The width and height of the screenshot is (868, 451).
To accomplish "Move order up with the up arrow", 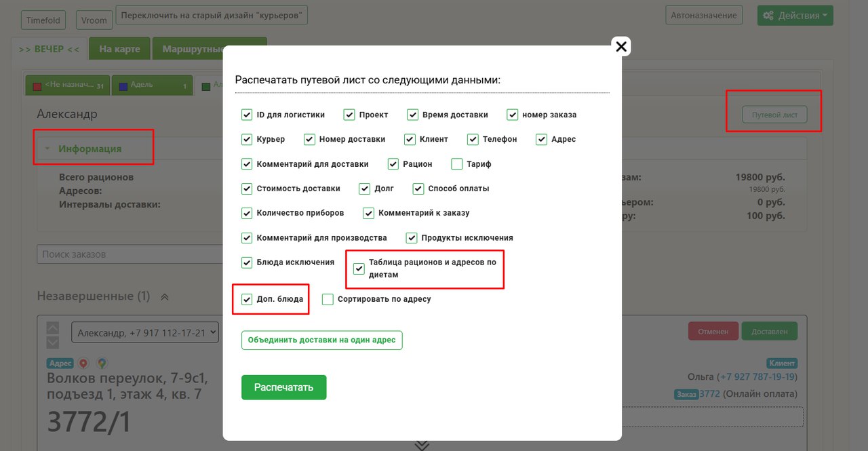I will tap(53, 328).
